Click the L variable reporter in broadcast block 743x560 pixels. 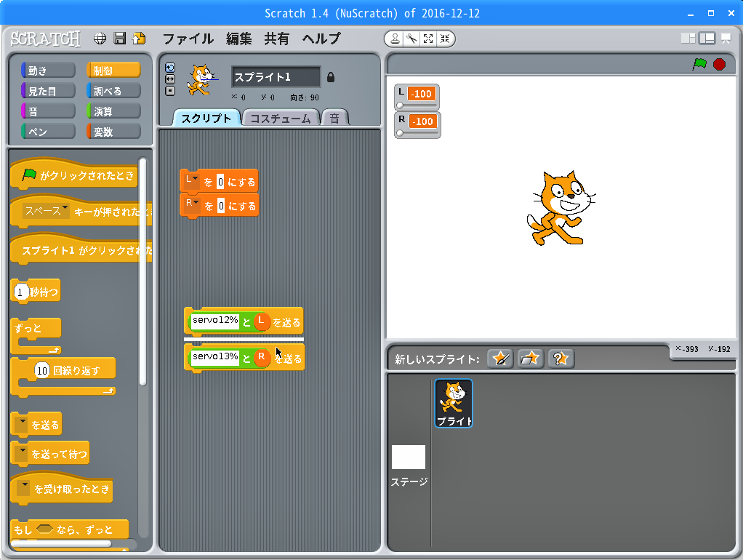(261, 321)
